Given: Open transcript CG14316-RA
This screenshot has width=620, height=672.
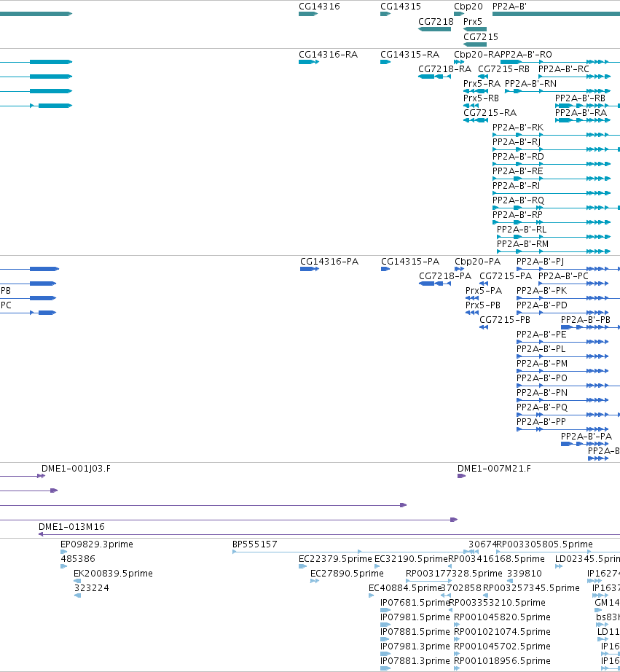Looking at the screenshot, I should [328, 55].
